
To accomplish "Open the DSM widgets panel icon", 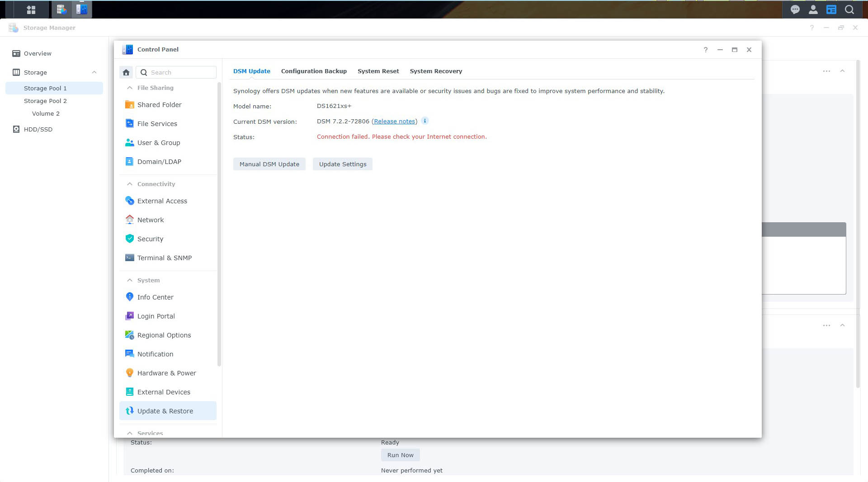I will [831, 9].
